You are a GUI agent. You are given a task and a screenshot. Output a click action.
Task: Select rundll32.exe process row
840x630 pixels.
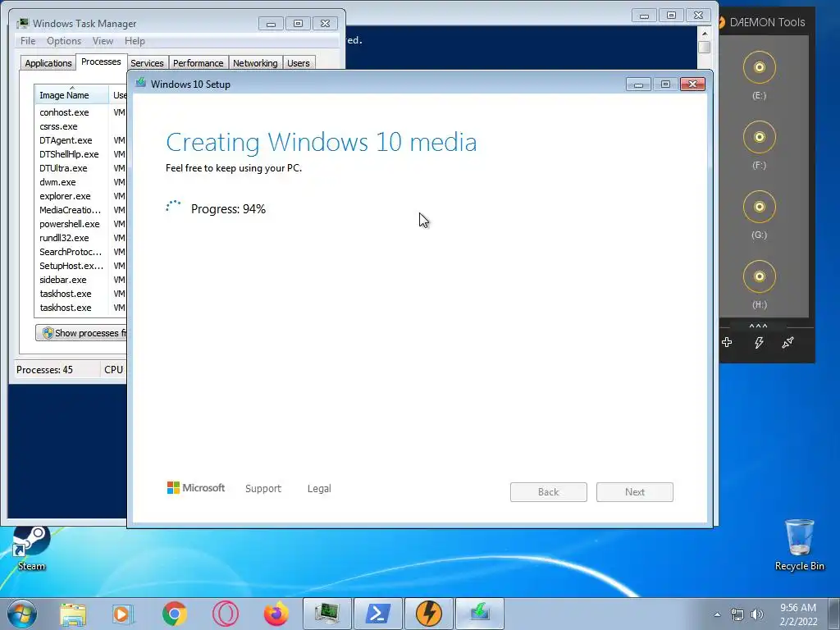click(x=80, y=238)
